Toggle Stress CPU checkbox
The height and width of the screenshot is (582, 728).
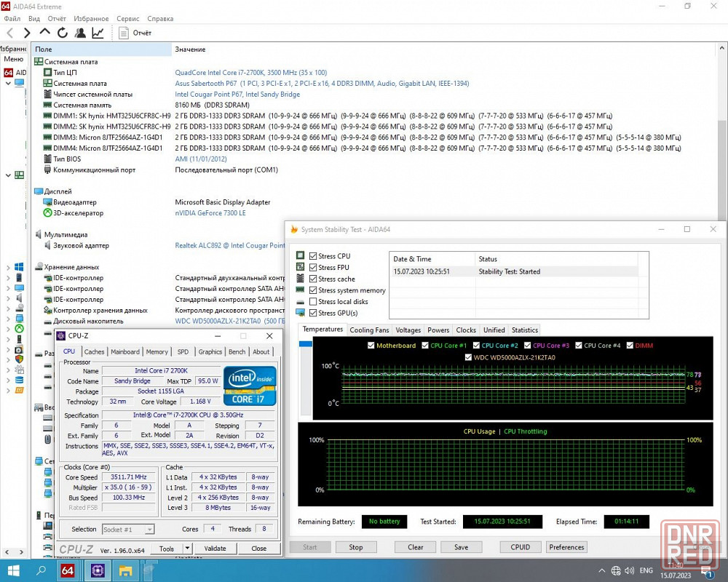(313, 256)
